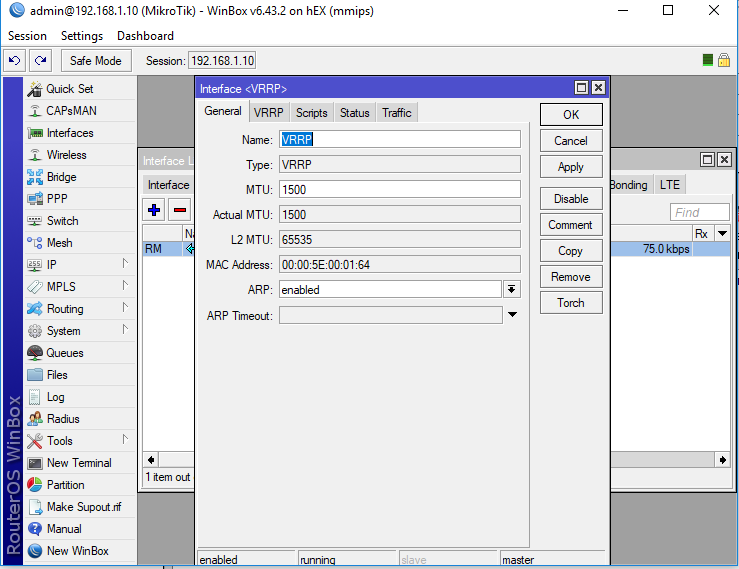Open the MPLS submenu
The width and height of the screenshot is (739, 569).
tap(79, 287)
